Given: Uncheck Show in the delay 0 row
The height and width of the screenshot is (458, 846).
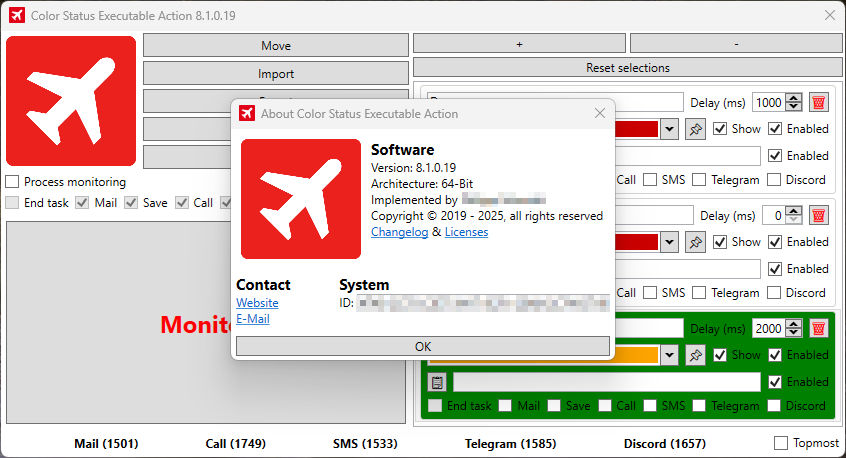Looking at the screenshot, I should tap(720, 242).
